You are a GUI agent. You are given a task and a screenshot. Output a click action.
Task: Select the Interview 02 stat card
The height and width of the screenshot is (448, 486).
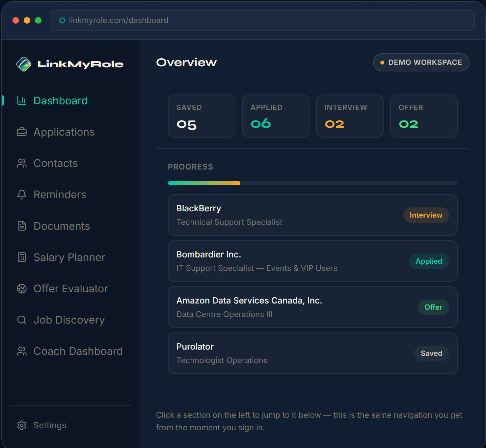pos(350,116)
